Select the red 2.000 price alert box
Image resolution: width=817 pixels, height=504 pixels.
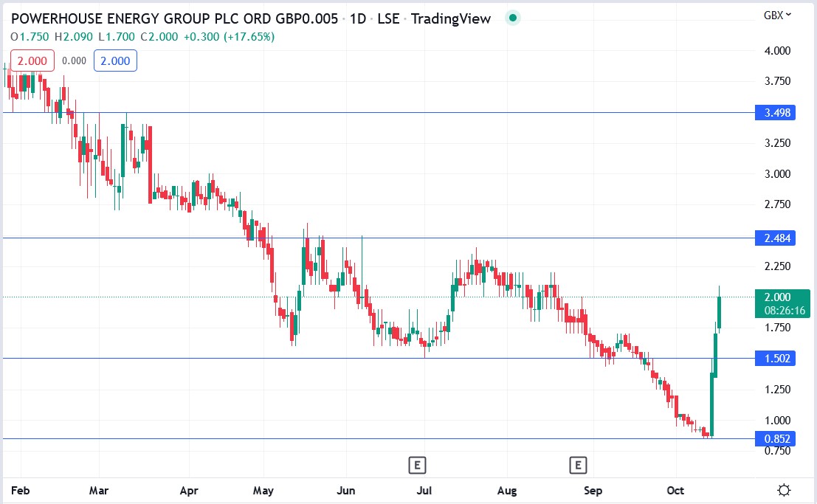[31, 61]
